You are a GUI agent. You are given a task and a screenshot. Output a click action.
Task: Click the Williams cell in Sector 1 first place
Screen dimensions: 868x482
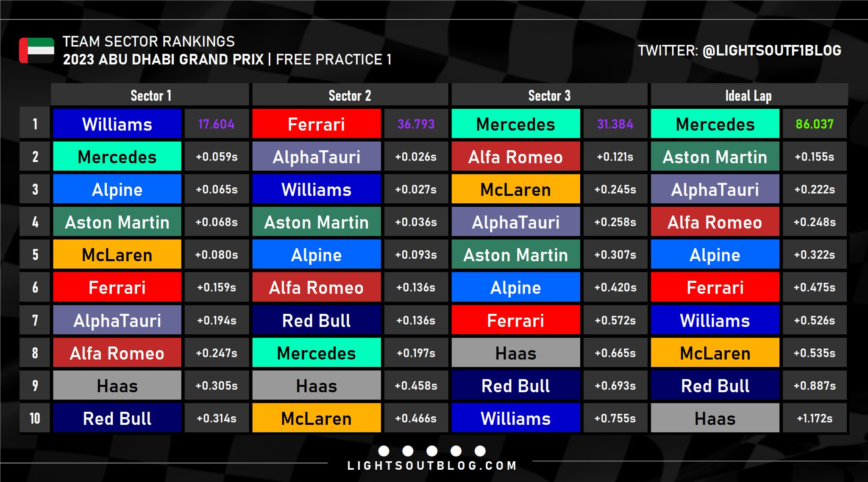pos(117,124)
